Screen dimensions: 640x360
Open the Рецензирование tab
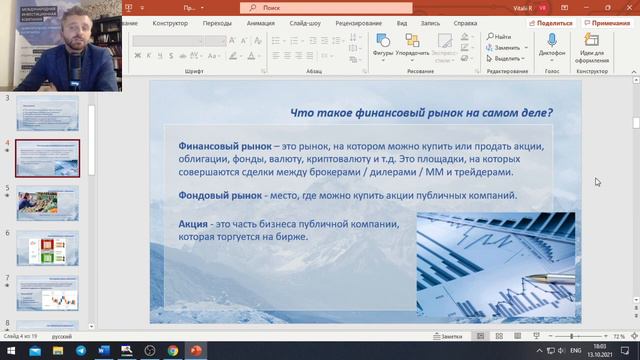click(358, 23)
